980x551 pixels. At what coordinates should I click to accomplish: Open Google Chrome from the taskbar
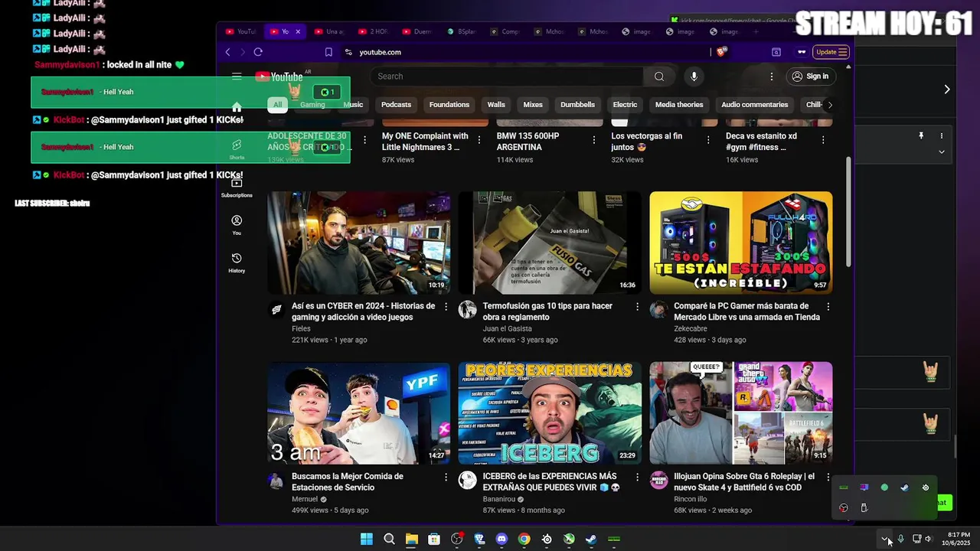pos(524,539)
